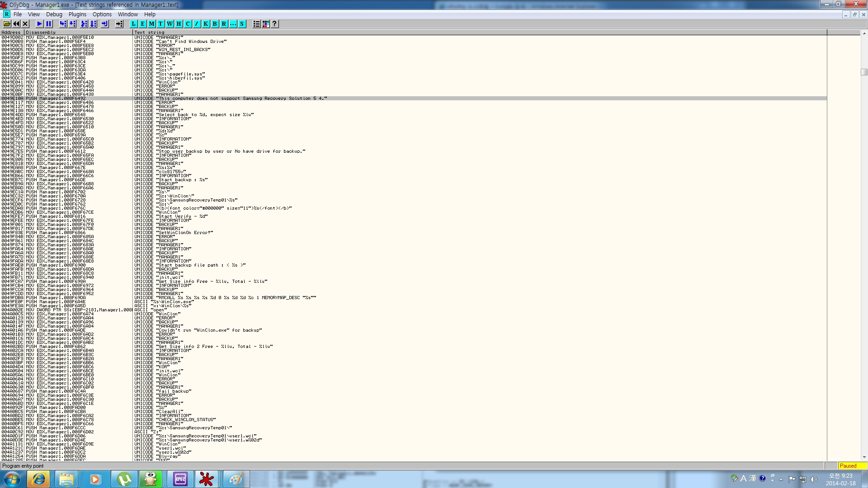The image size is (868, 488).
Task: Click Execute till return icon
Action: [x=105, y=24]
